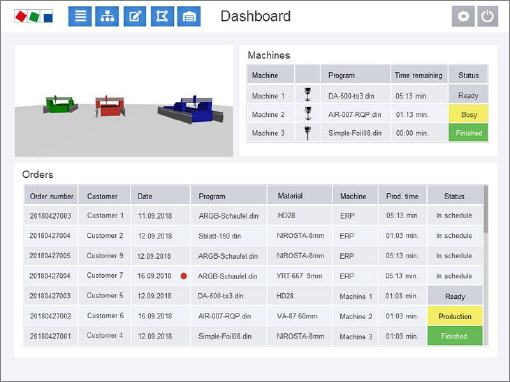Click the Orders Machine column header
This screenshot has width=510, height=382.
(355, 195)
